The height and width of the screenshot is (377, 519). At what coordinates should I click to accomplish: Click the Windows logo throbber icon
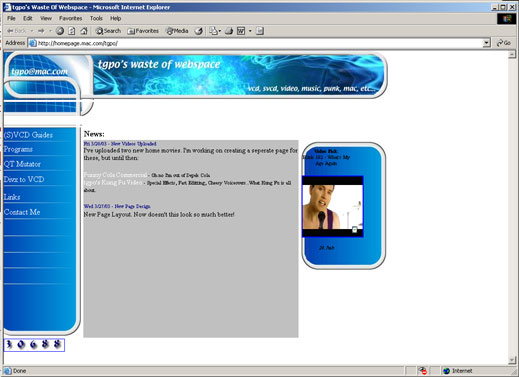click(507, 19)
